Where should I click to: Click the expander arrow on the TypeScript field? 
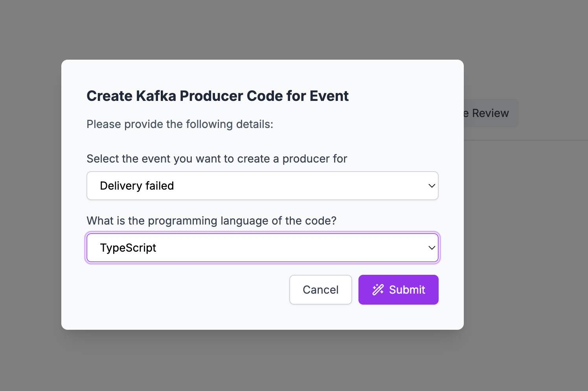click(x=431, y=248)
